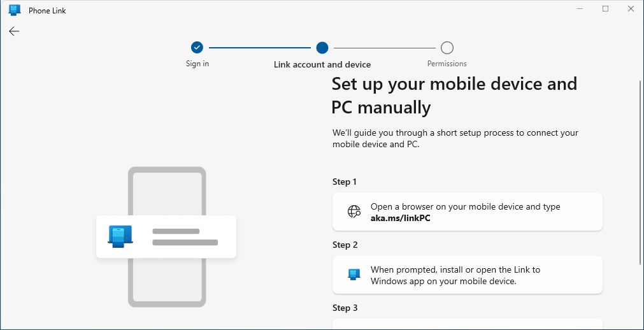Click the 'Step 1' heading

pos(344,182)
